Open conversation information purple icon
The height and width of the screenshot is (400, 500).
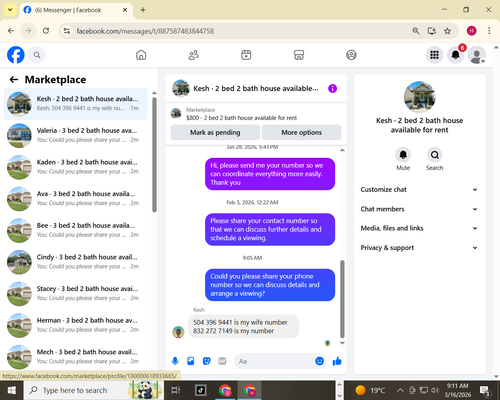[x=332, y=88]
